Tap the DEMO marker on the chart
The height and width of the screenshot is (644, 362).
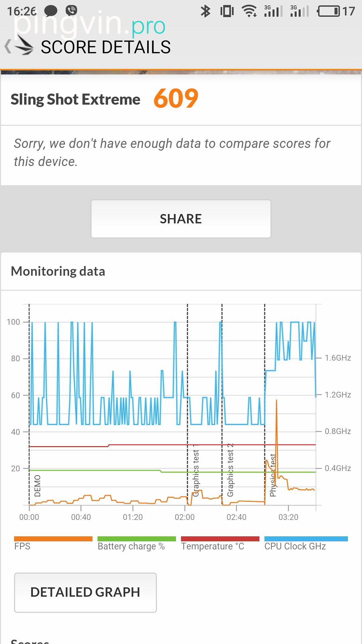click(x=37, y=486)
